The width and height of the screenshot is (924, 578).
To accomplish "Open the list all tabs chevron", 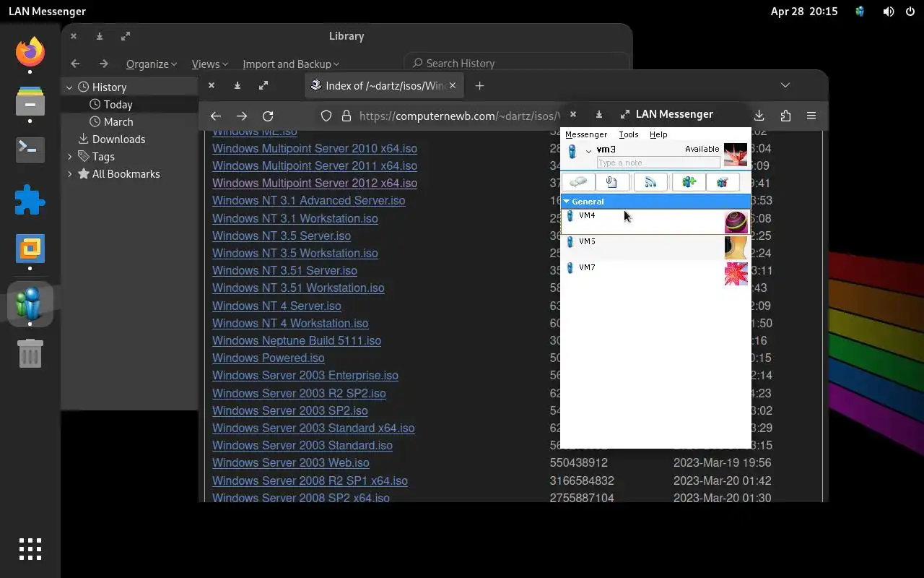I will 785,85.
